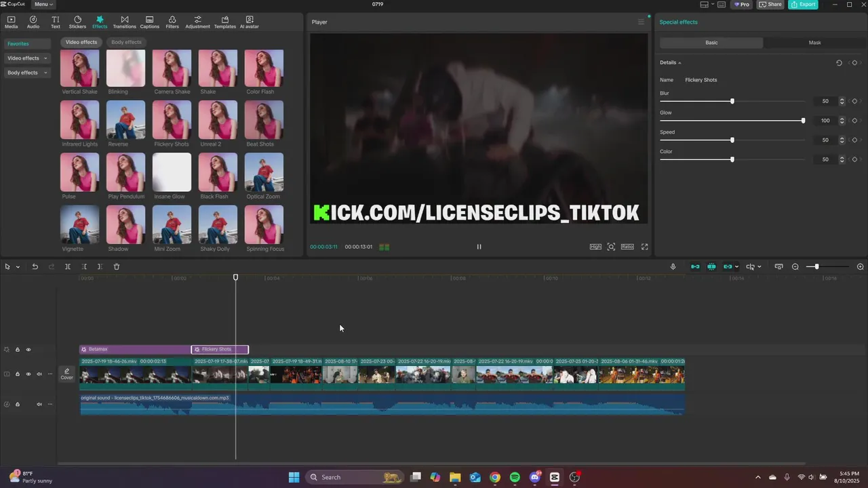868x488 pixels.
Task: Reset effect details to default
Action: (839, 62)
